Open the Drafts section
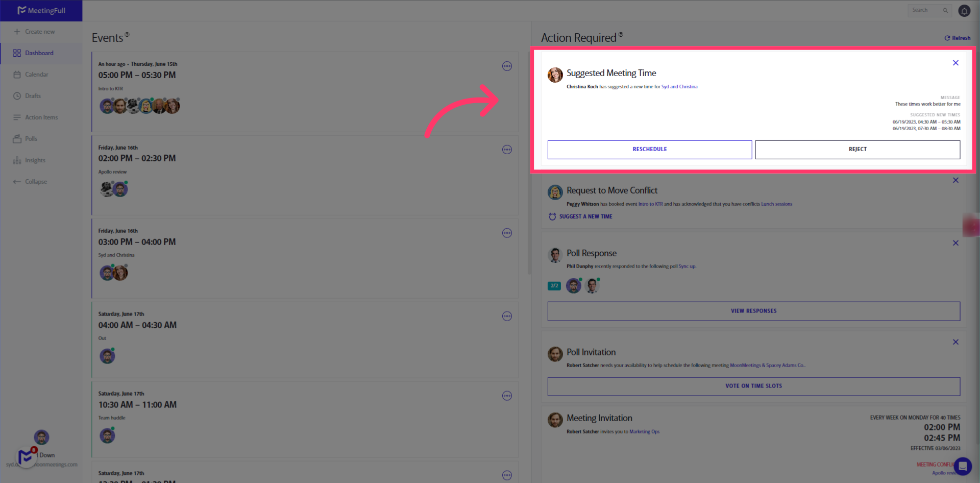Viewport: 980px width, 483px height. click(x=33, y=95)
